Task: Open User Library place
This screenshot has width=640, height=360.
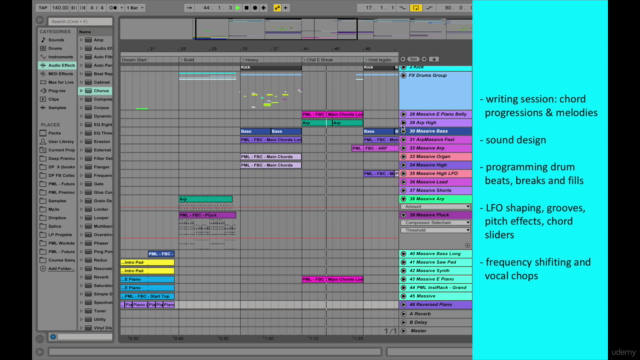Action: (57, 142)
